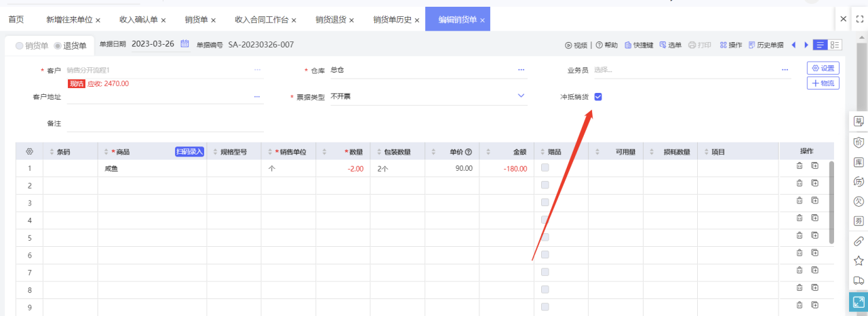Image resolution: width=868 pixels, height=316 pixels.
Task: Click the delivery truck sidebar icon
Action: click(858, 281)
